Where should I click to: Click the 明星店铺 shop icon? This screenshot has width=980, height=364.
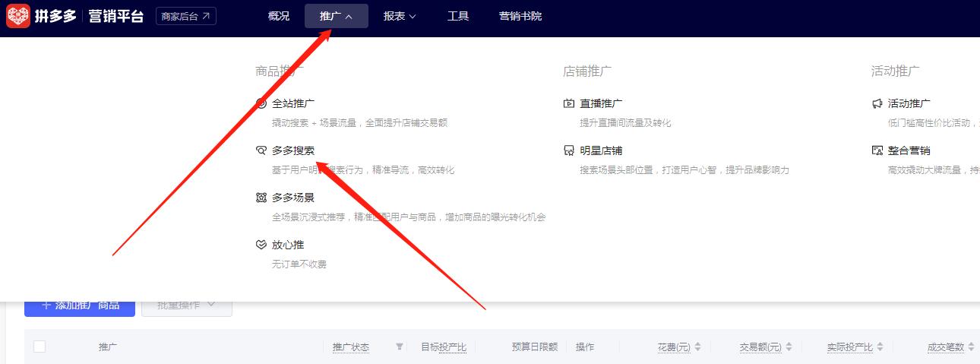[x=569, y=150]
